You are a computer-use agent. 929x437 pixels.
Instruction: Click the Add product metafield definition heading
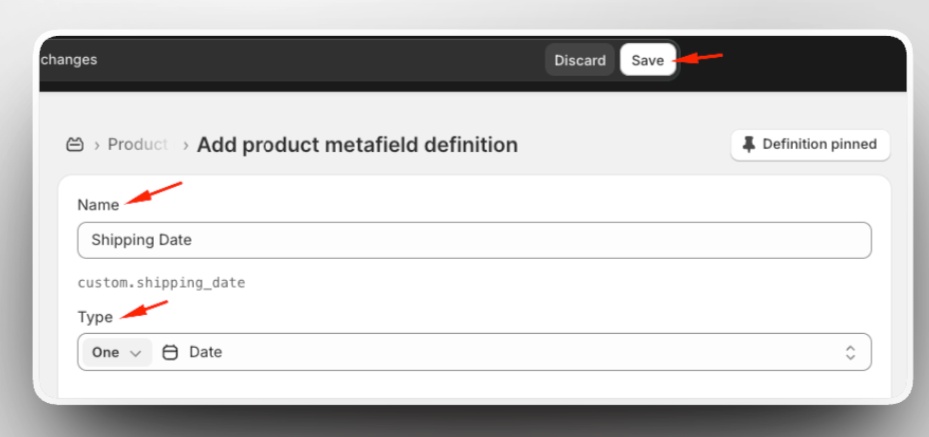[357, 144]
